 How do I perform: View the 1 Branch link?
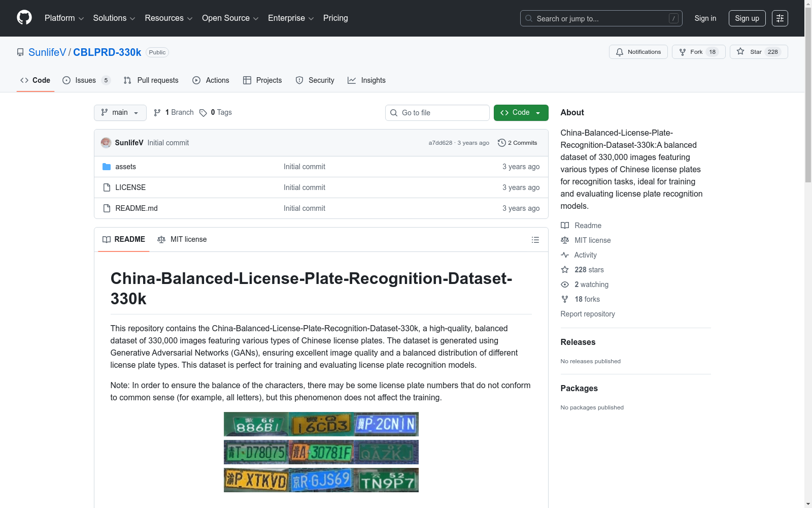coord(174,113)
